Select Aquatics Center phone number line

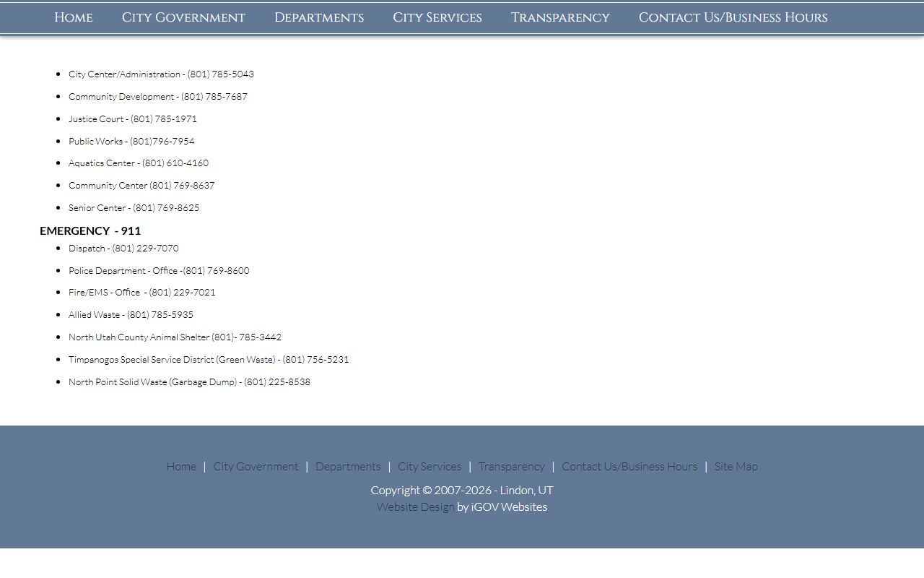(x=139, y=163)
